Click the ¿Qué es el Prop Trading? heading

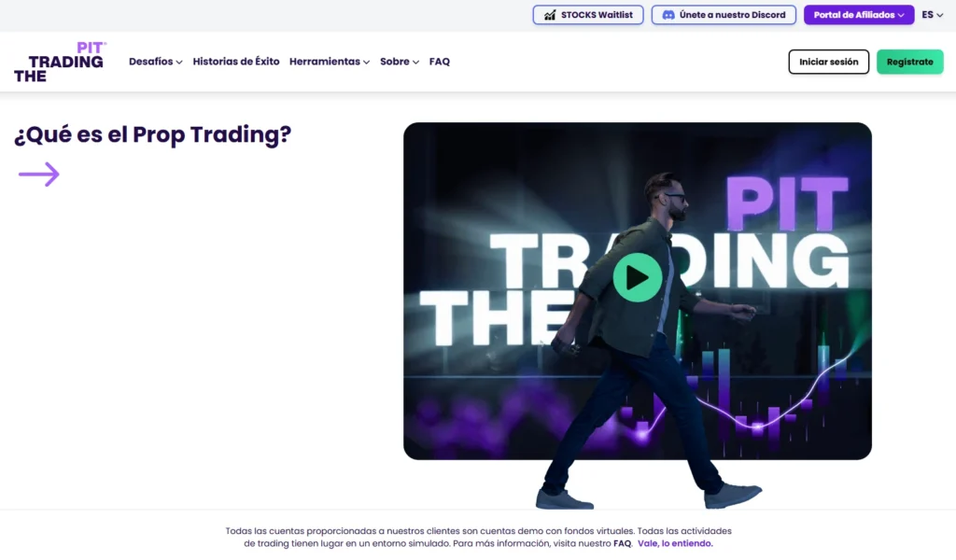(152, 134)
